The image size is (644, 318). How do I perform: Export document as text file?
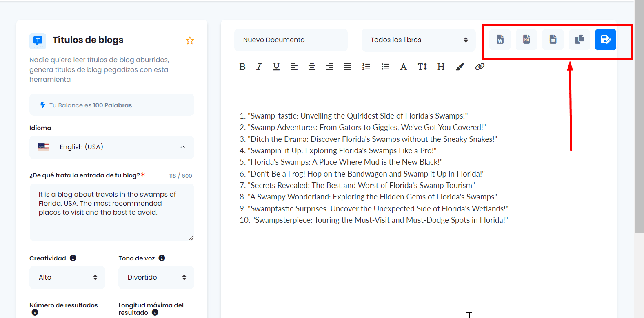[553, 40]
